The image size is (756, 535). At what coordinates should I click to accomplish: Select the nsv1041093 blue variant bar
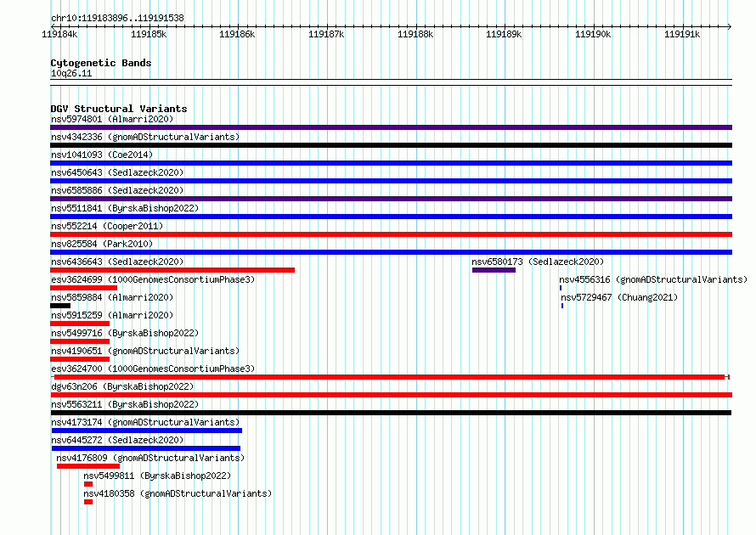click(x=391, y=163)
